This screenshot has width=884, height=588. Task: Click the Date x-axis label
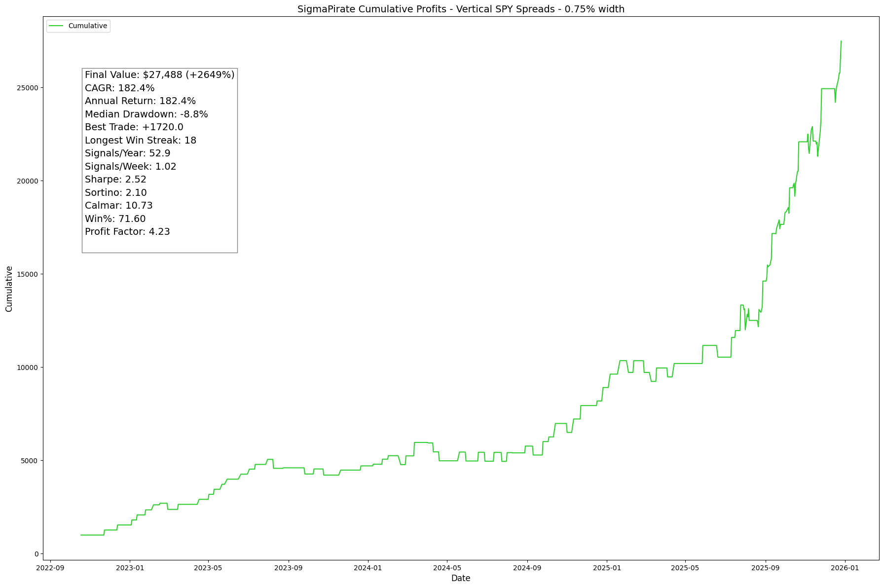(x=461, y=578)
